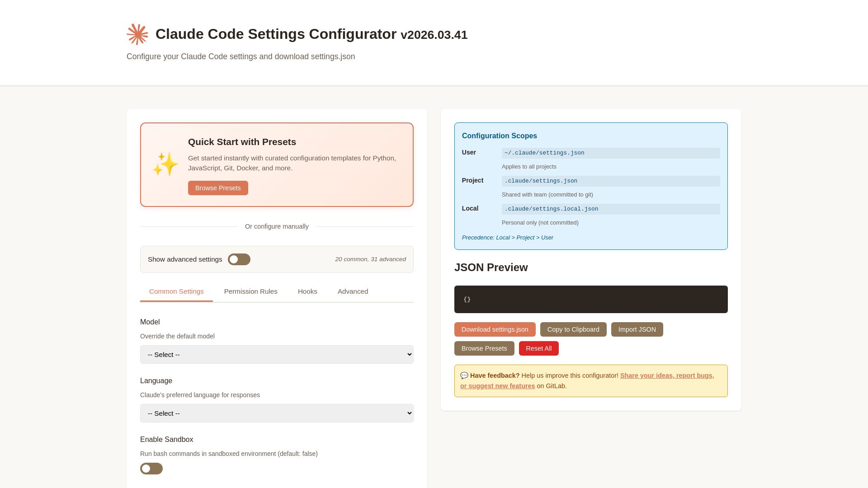Click the speech bubble feedback icon
The image size is (868, 488).
[464, 375]
